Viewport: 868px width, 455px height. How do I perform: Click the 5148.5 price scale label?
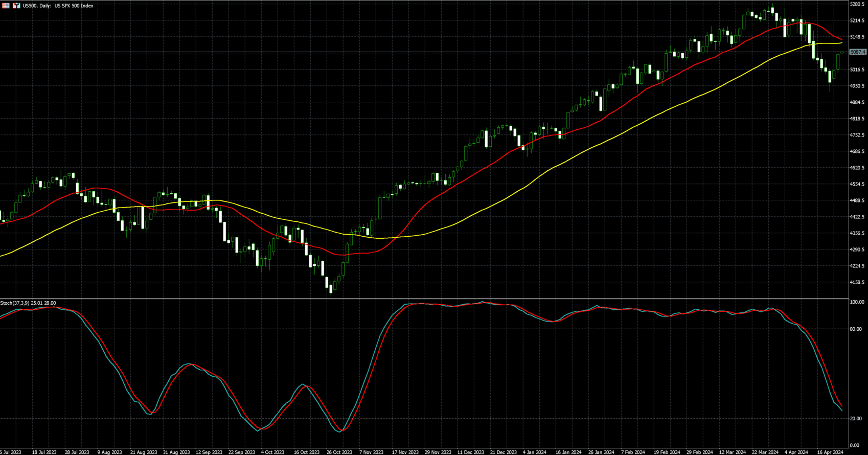[857, 37]
